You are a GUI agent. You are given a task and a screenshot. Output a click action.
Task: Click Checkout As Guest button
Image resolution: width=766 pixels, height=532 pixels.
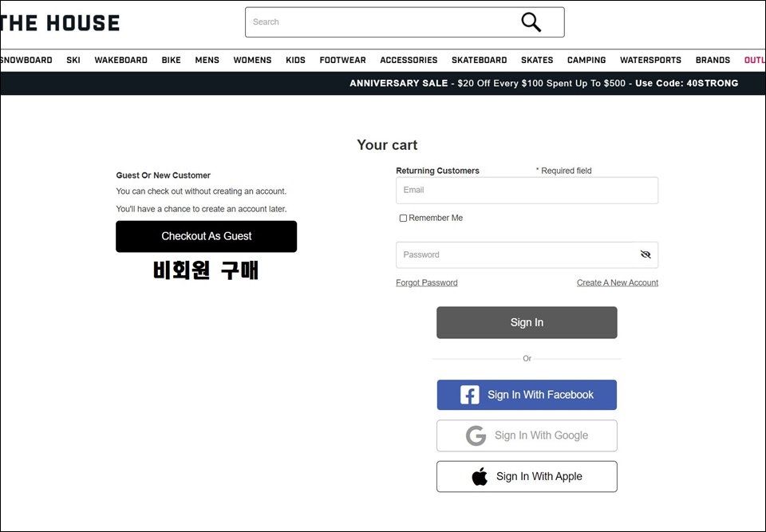tap(206, 236)
